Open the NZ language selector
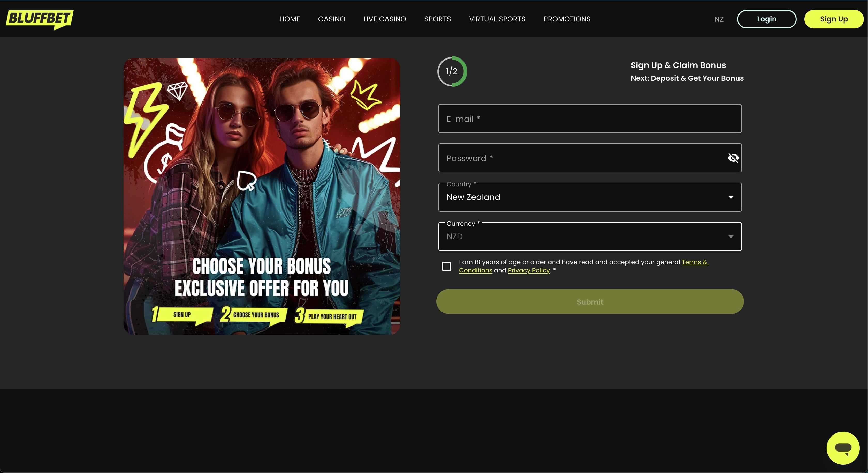868x473 pixels. [x=719, y=19]
